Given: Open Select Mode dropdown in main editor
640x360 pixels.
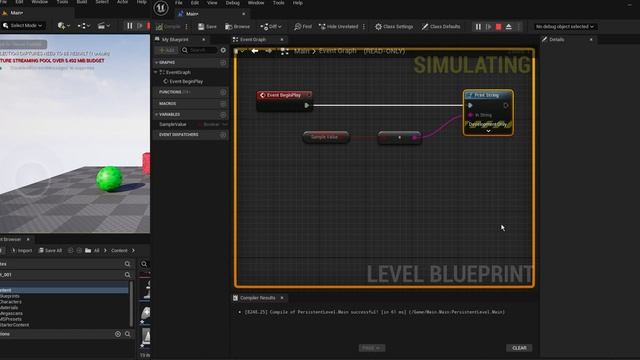Looking at the screenshot, I should 23,26.
